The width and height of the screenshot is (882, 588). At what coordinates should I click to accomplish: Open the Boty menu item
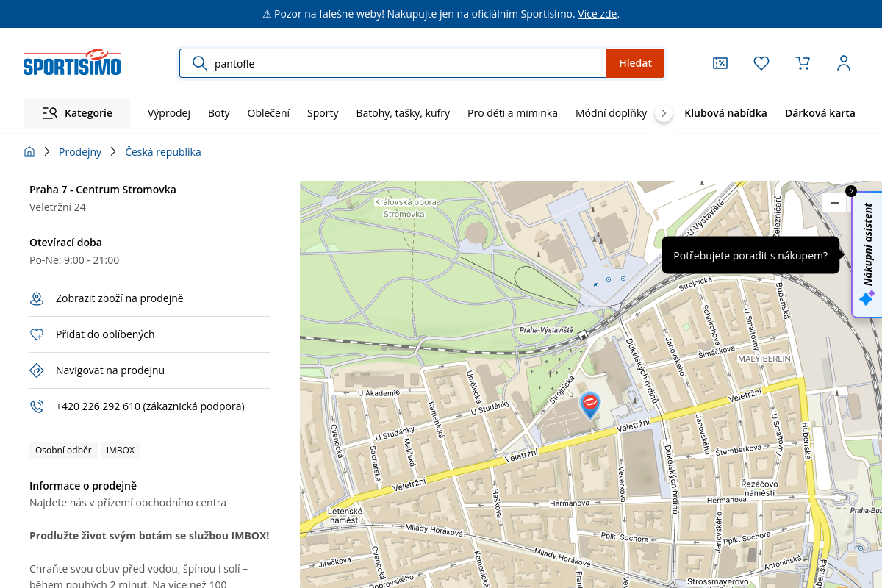(219, 113)
